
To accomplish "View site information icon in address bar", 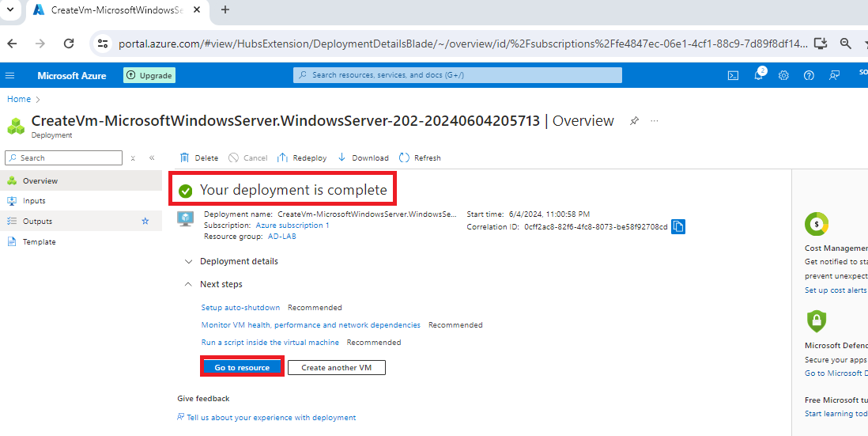I will pyautogui.click(x=101, y=44).
